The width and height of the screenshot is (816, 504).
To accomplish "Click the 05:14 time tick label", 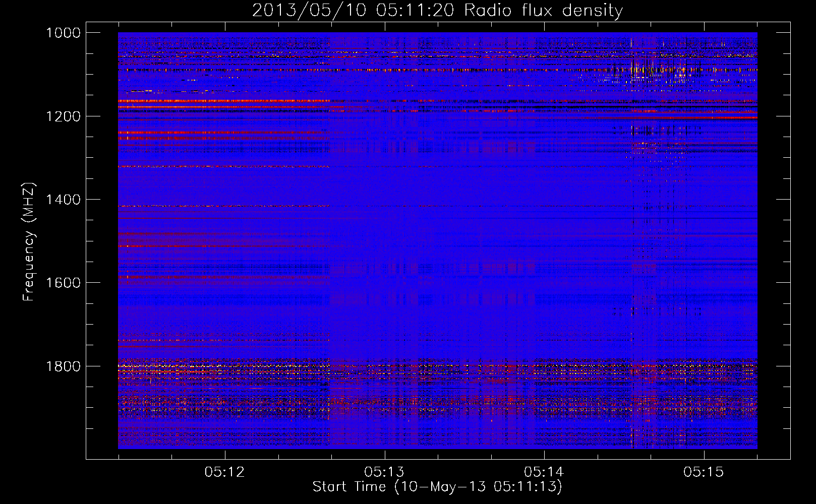I will [x=544, y=472].
